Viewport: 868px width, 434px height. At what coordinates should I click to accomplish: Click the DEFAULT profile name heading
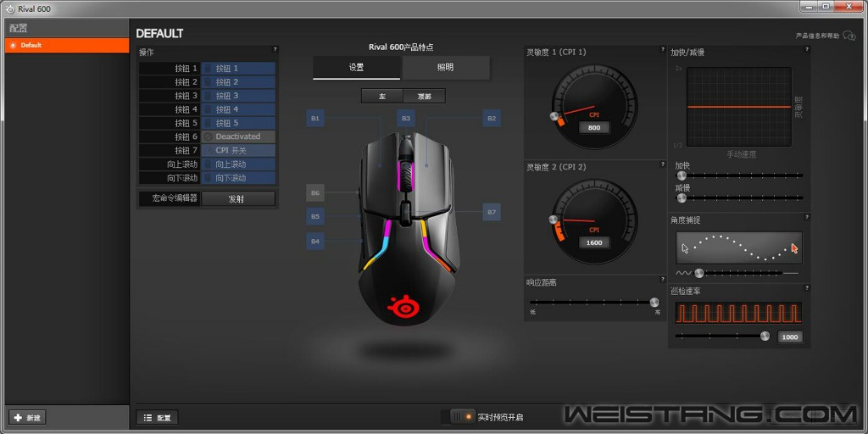pos(159,34)
